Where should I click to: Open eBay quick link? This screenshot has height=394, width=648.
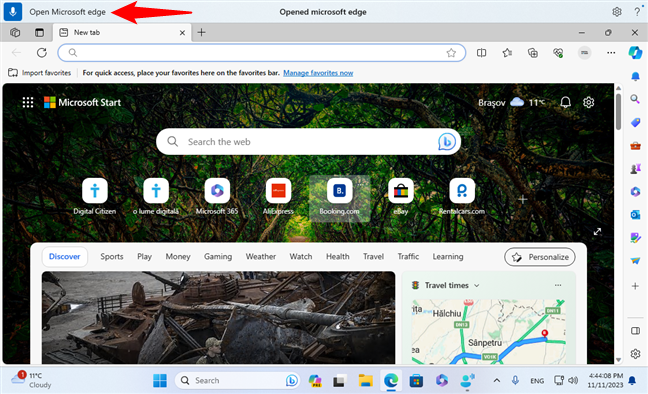point(400,197)
